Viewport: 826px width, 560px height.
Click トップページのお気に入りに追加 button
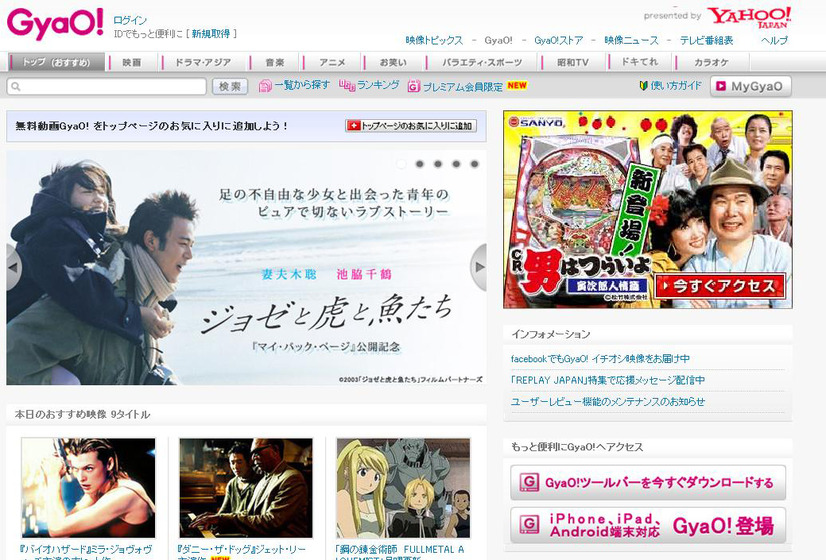411,125
